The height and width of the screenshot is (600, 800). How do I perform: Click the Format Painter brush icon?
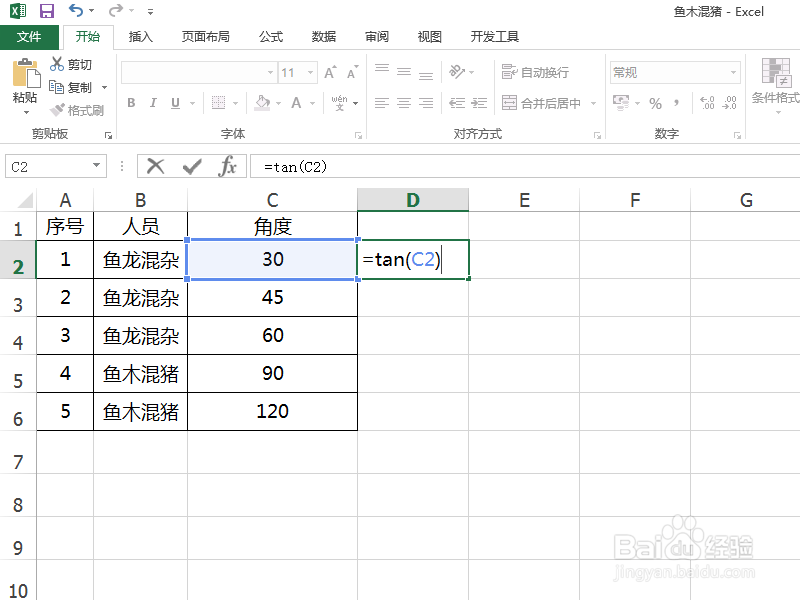[57, 110]
